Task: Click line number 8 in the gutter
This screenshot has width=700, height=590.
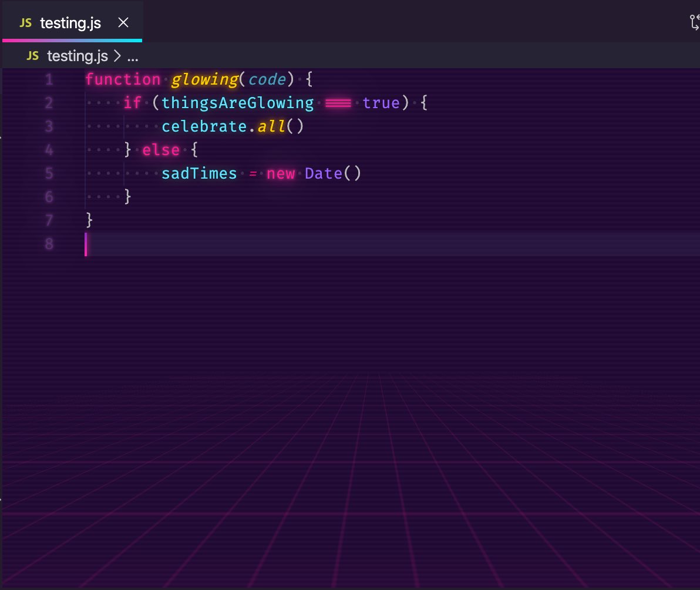Action: 49,244
